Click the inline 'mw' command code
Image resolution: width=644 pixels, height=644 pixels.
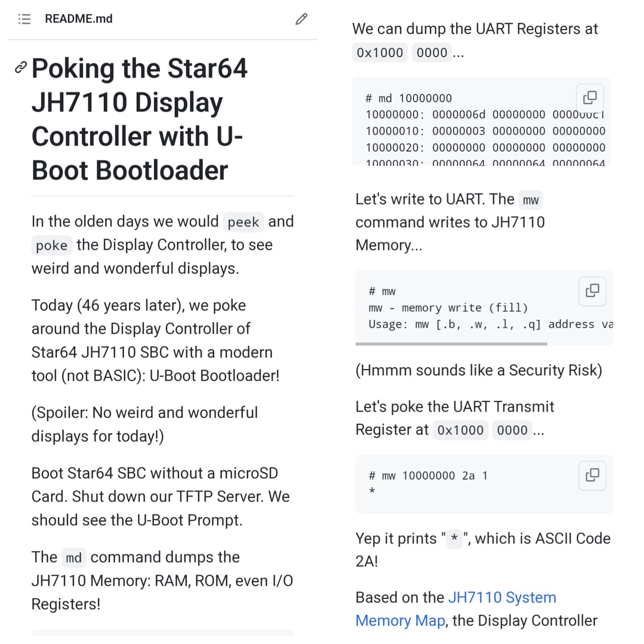tap(530, 200)
